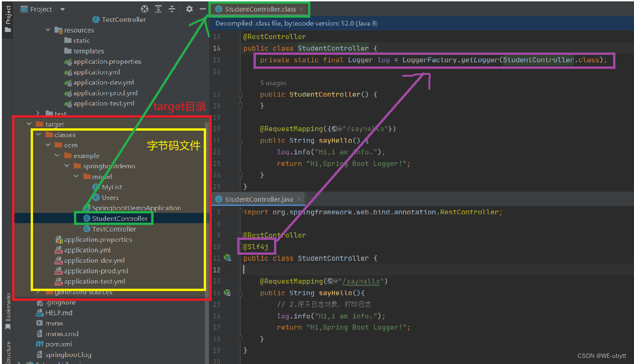The height and width of the screenshot is (364, 634).
Task: Select the static folder
Action: 77,40
